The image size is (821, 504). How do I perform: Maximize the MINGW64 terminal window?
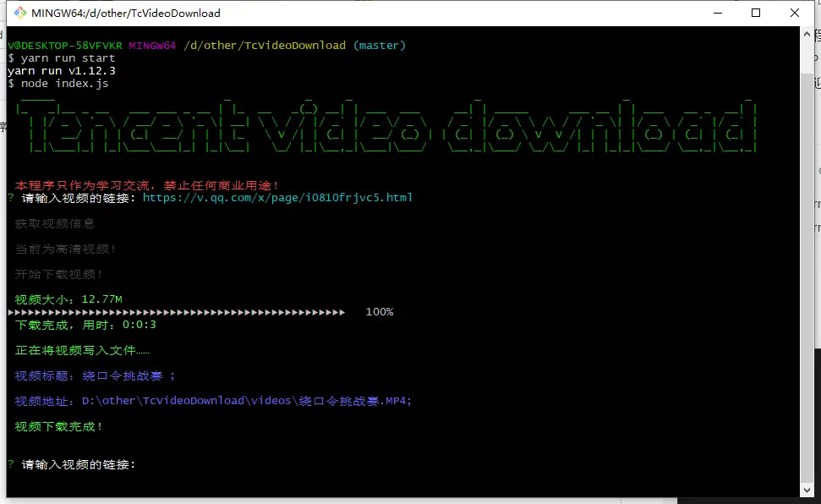(756, 13)
